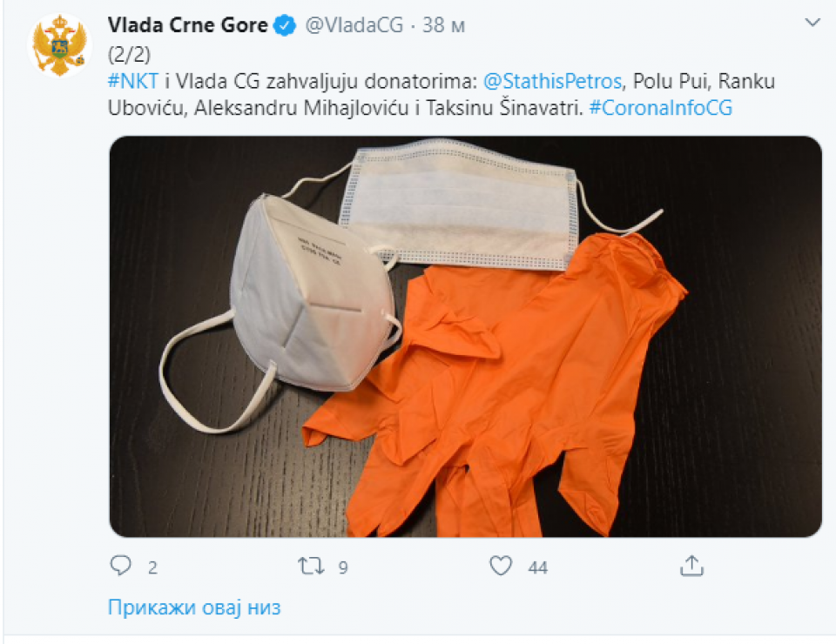Click the @VladaCG handle
This screenshot has height=644, width=836.
pos(354,25)
